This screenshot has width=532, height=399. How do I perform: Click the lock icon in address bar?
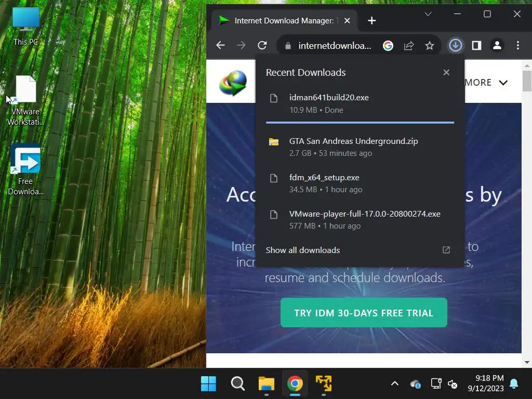(288, 46)
